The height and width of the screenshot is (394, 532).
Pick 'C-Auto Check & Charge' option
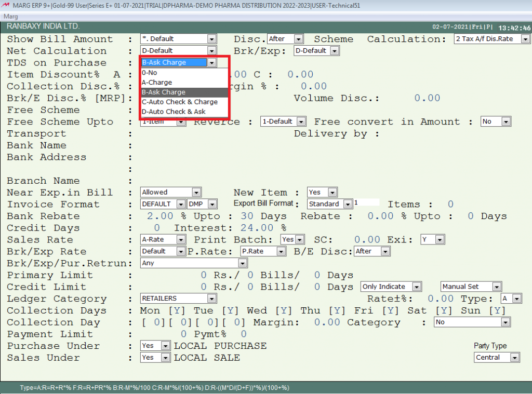click(179, 102)
